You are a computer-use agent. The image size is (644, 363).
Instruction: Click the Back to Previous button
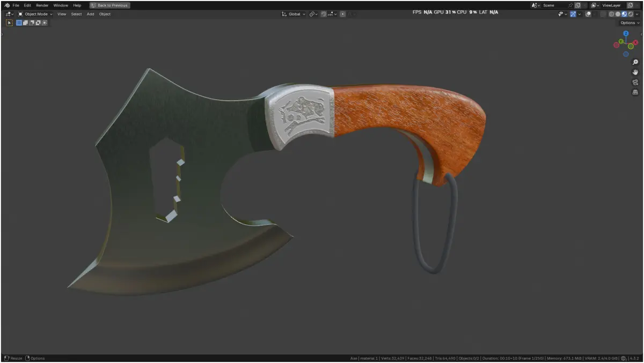pos(109,5)
